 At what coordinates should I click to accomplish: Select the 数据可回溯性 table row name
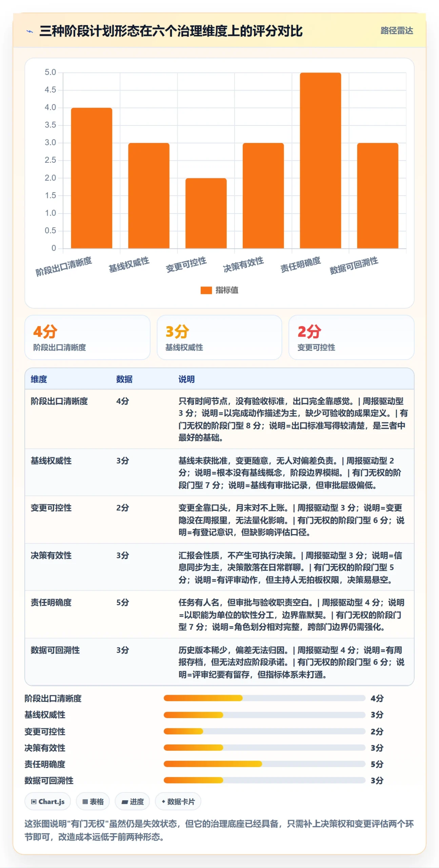point(55,650)
